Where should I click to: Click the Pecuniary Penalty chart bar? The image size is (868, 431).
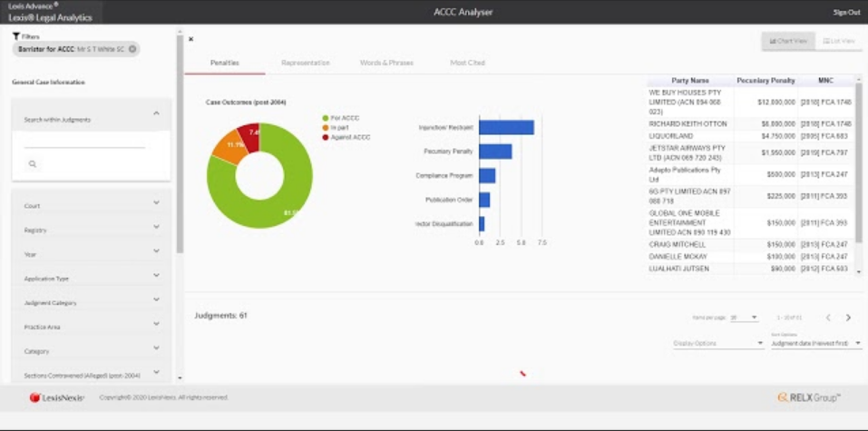tap(495, 152)
